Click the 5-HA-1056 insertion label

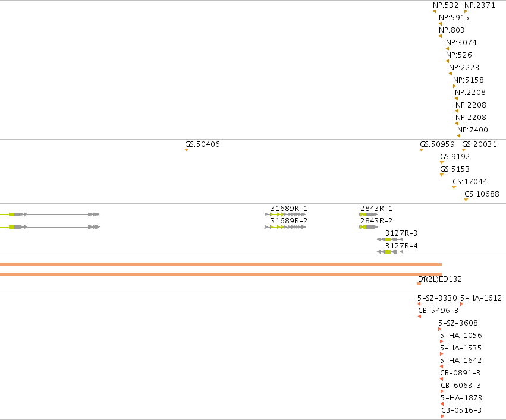(461, 336)
